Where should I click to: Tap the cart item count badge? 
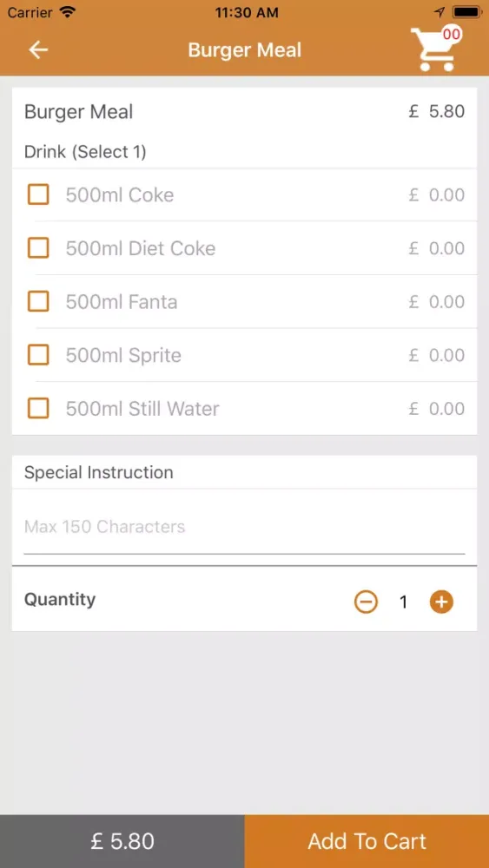click(x=452, y=35)
